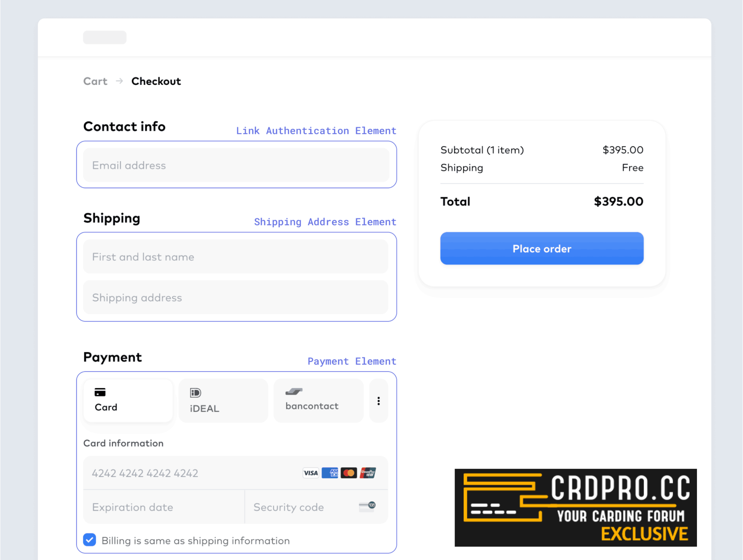Select the Card payment tab
The width and height of the screenshot is (743, 560).
128,401
